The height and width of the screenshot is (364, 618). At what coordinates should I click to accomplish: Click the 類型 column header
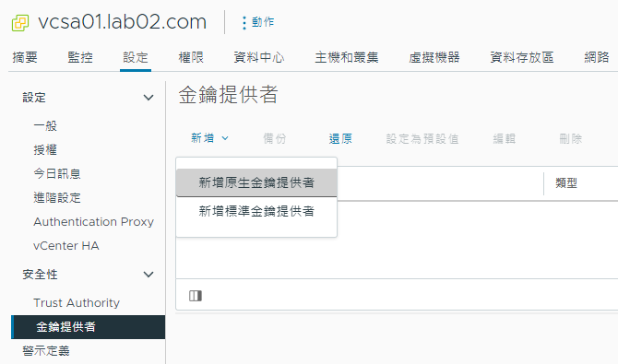click(x=566, y=182)
